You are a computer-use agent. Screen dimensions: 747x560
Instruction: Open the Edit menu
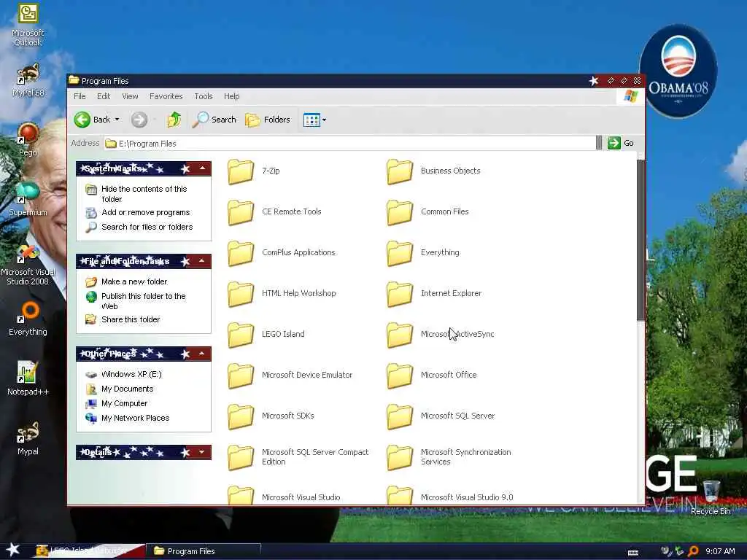tap(104, 96)
